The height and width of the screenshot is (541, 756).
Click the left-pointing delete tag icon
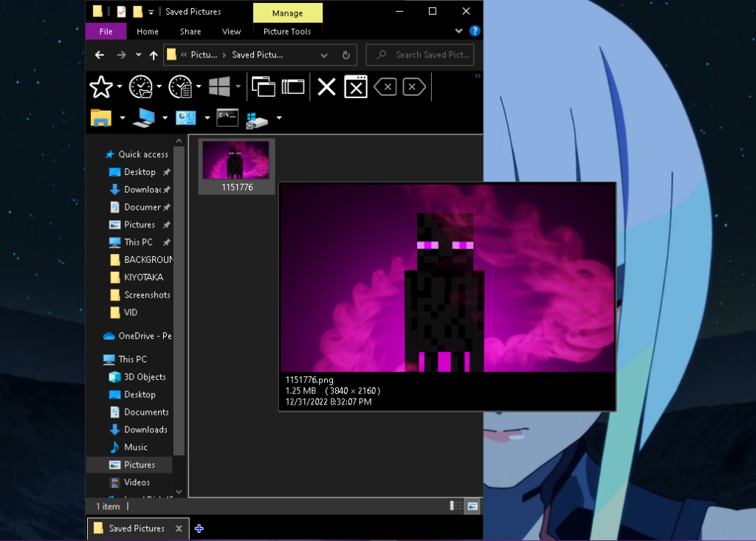pos(385,87)
